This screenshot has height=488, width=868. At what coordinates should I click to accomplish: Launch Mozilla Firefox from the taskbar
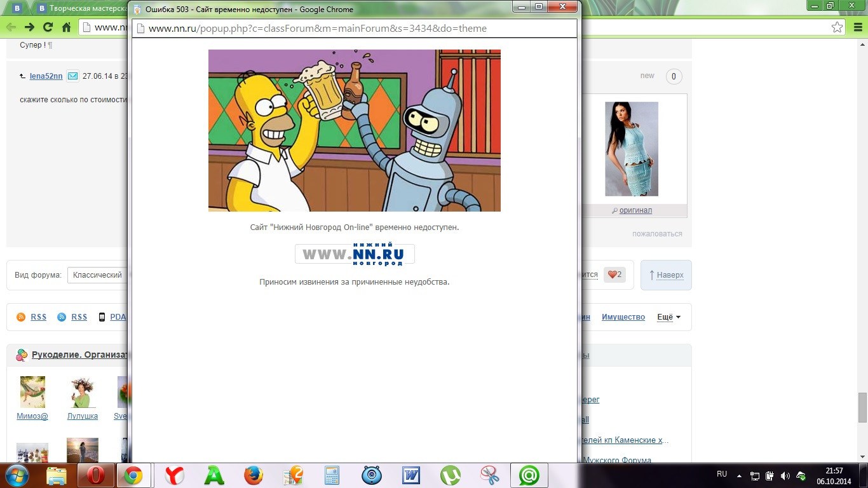(254, 475)
